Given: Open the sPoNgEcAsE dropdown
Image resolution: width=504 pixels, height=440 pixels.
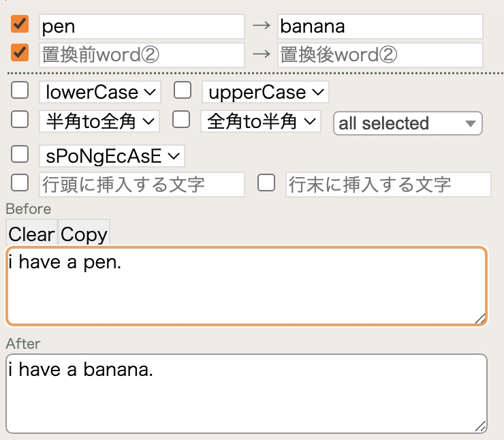Looking at the screenshot, I should tap(112, 156).
